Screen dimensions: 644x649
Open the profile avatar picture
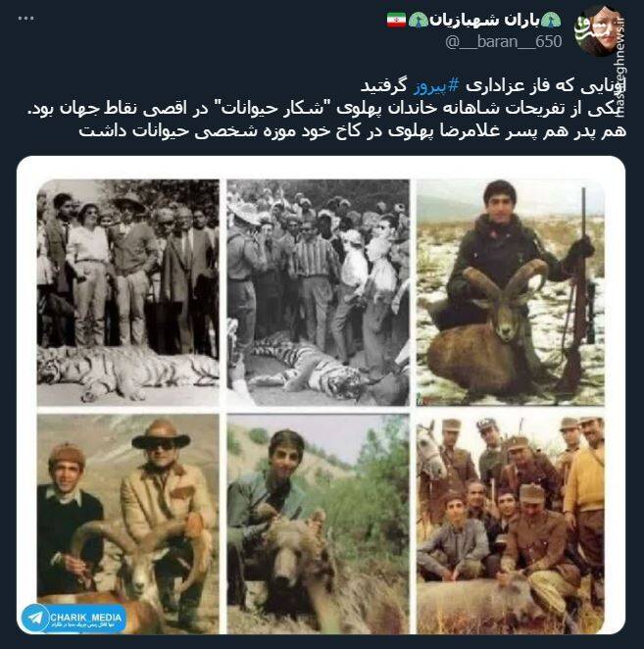point(600,32)
